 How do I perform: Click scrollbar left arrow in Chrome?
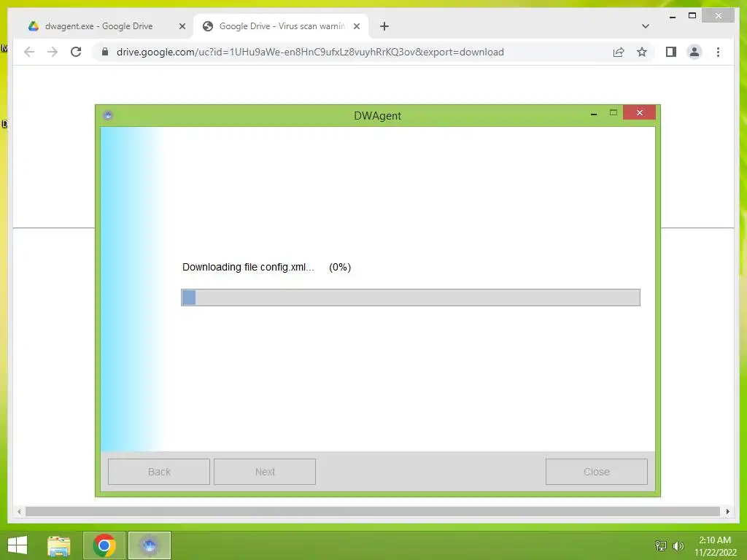[19, 511]
